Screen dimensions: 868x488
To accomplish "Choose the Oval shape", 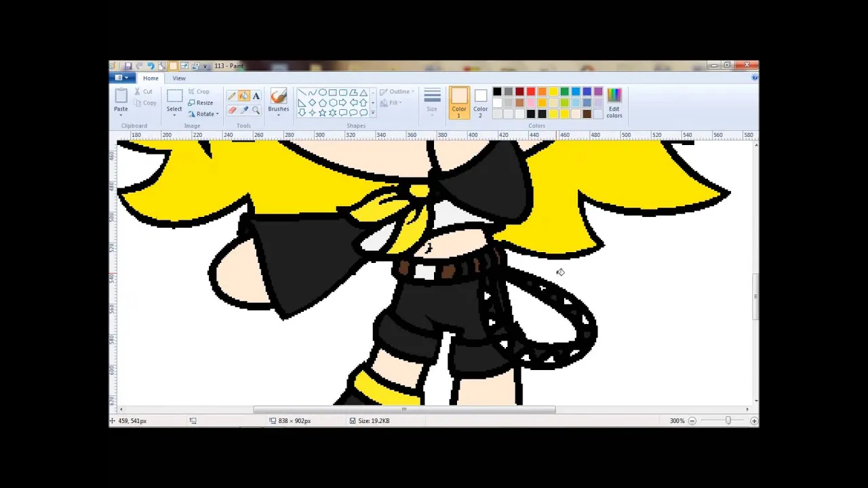I will pyautogui.click(x=322, y=93).
